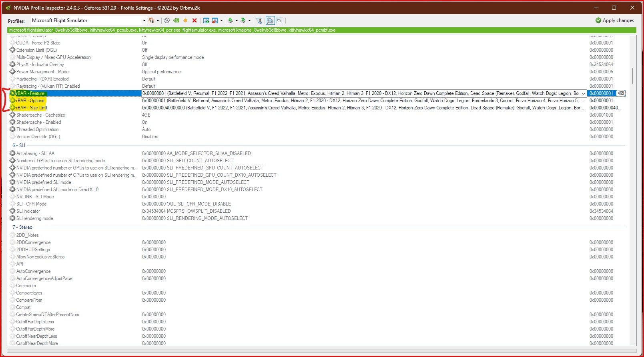Toggle scan settings magnifier gear icon
Viewport: 644px width, 357px height.
[270, 20]
